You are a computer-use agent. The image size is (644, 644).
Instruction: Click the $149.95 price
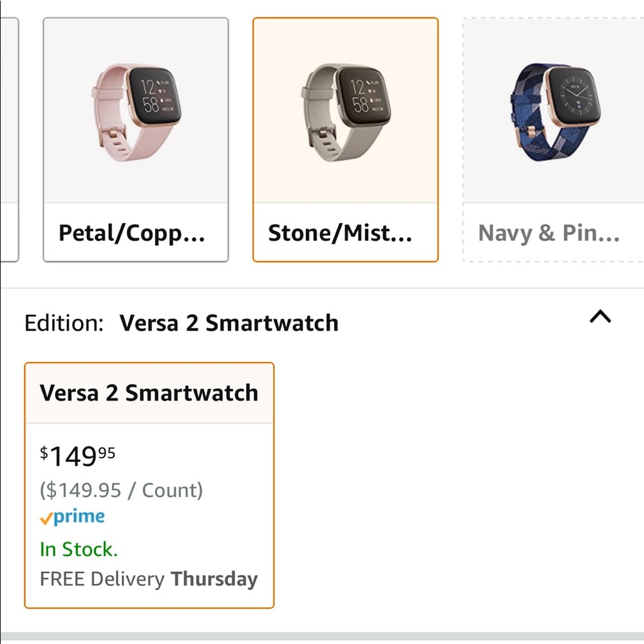(77, 454)
